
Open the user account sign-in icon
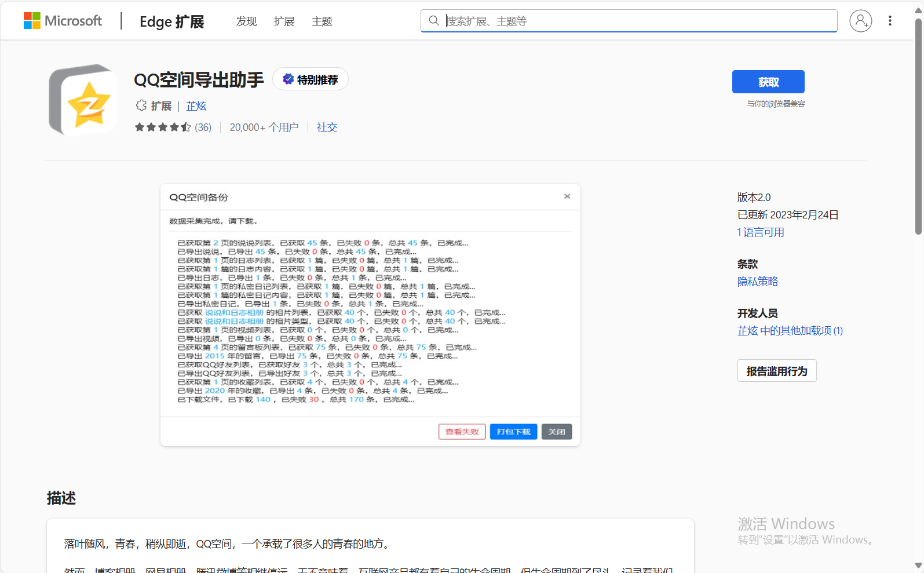[861, 21]
